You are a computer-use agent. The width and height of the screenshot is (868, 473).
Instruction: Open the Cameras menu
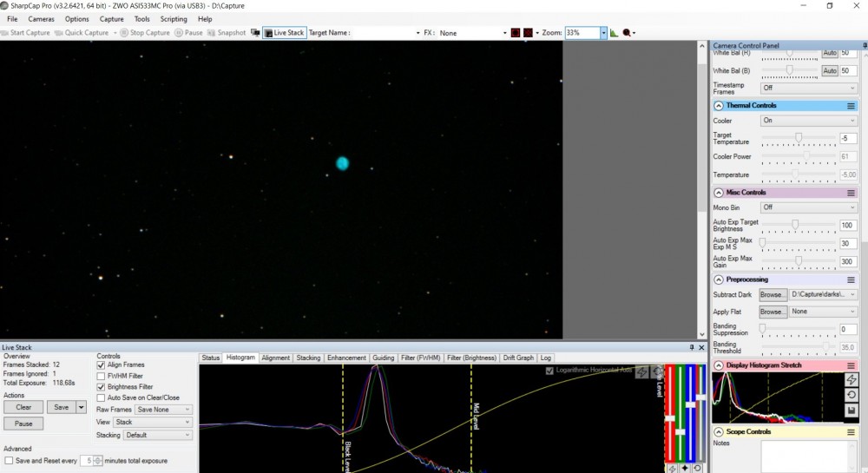pyautogui.click(x=41, y=19)
